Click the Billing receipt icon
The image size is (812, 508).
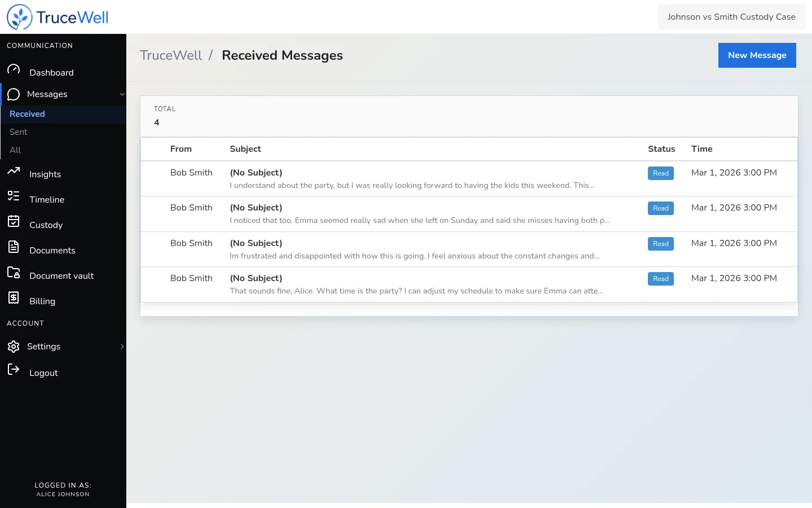tap(14, 298)
